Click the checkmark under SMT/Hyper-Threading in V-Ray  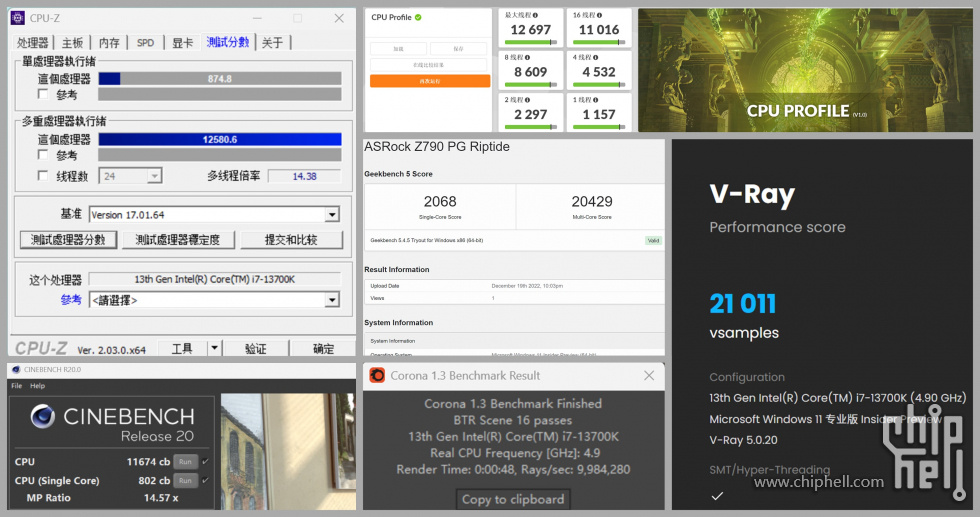[x=717, y=496]
